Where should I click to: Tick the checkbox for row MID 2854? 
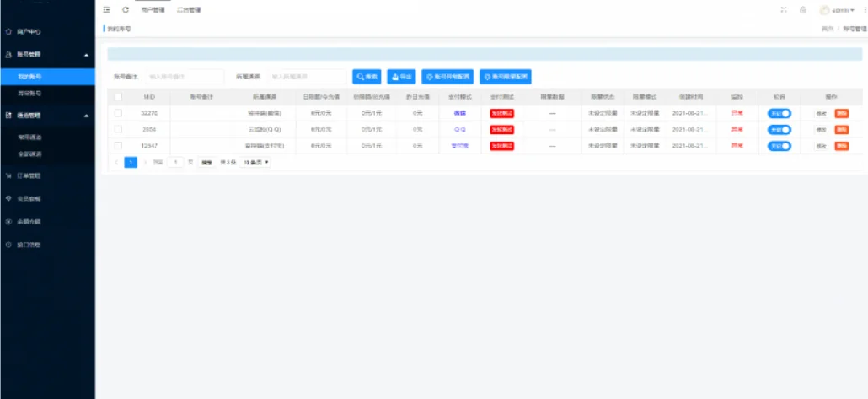[x=118, y=129]
